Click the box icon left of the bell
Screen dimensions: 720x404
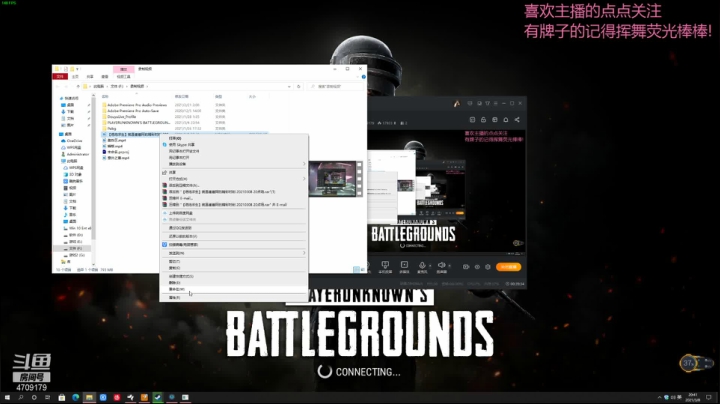point(495,120)
